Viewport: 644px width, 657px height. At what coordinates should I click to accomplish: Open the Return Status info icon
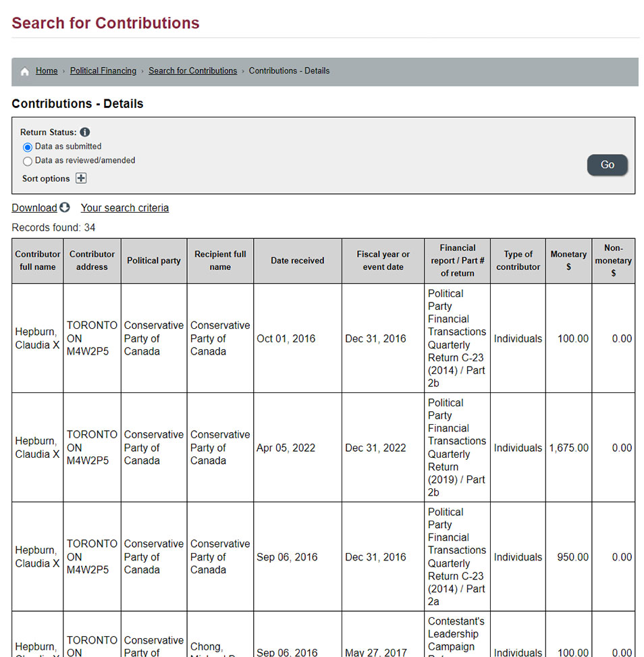tap(84, 132)
